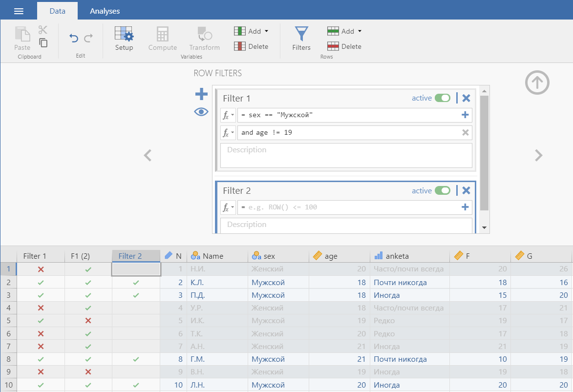Click the Cut scissors icon
The width and height of the screenshot is (573, 392).
(x=43, y=30)
